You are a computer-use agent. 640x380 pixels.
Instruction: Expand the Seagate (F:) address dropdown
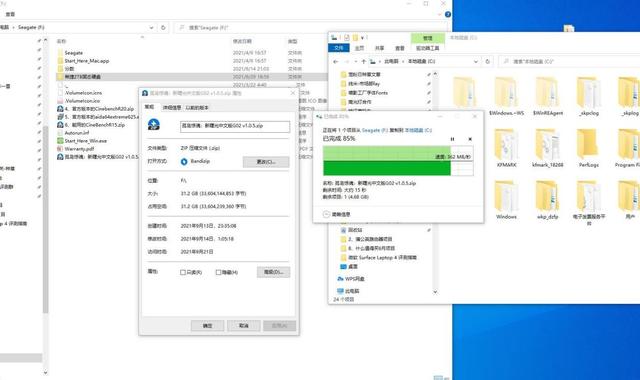click(151, 27)
